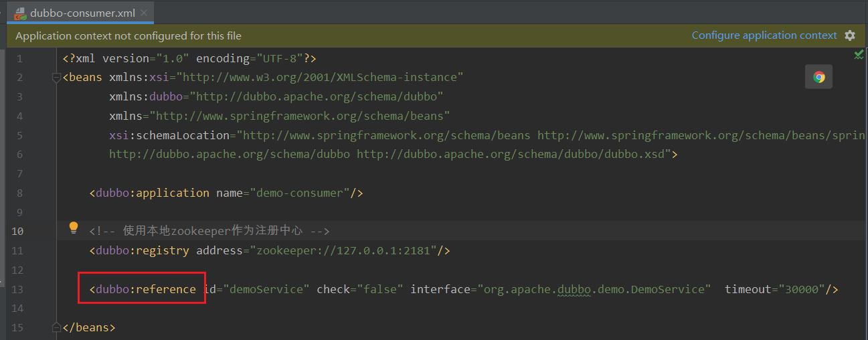Viewport: 868px width, 340px height.
Task: Click the yellow lightbulb intention icon
Action: coord(74,228)
